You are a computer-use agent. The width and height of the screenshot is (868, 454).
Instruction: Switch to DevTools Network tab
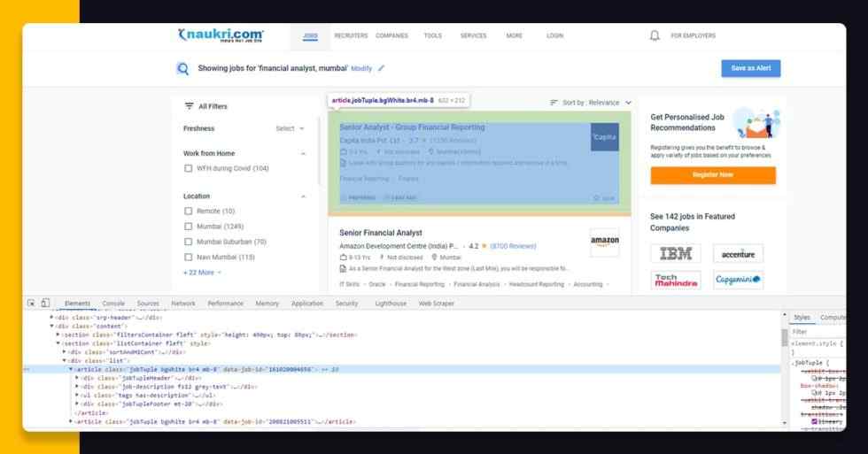183,304
